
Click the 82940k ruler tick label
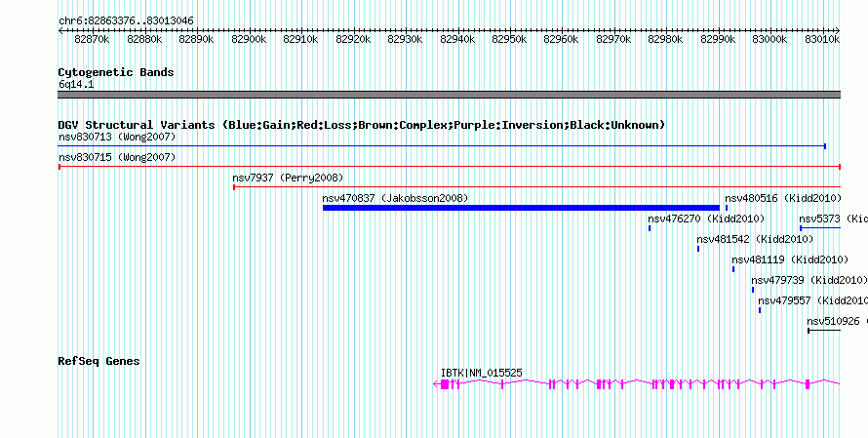click(457, 39)
